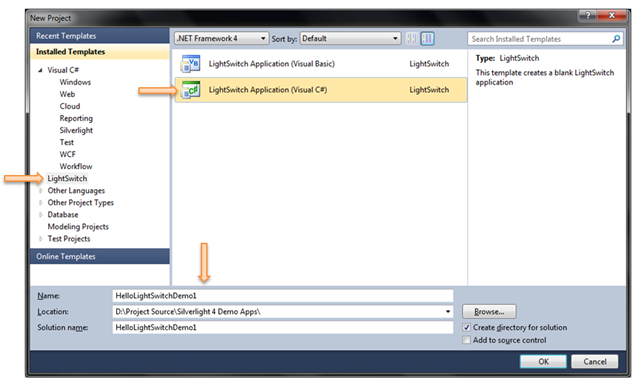640x387 pixels.
Task: Select the Other Languages label
Action: pos(76,191)
